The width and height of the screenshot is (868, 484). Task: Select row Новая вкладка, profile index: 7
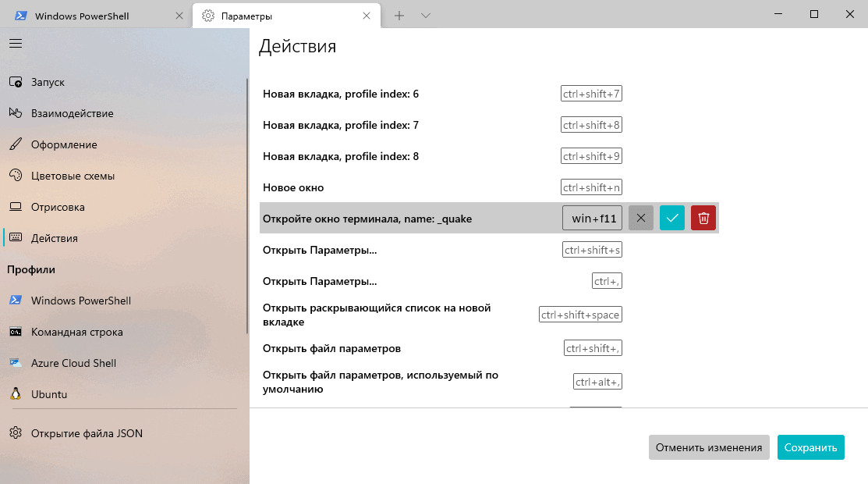[489, 125]
